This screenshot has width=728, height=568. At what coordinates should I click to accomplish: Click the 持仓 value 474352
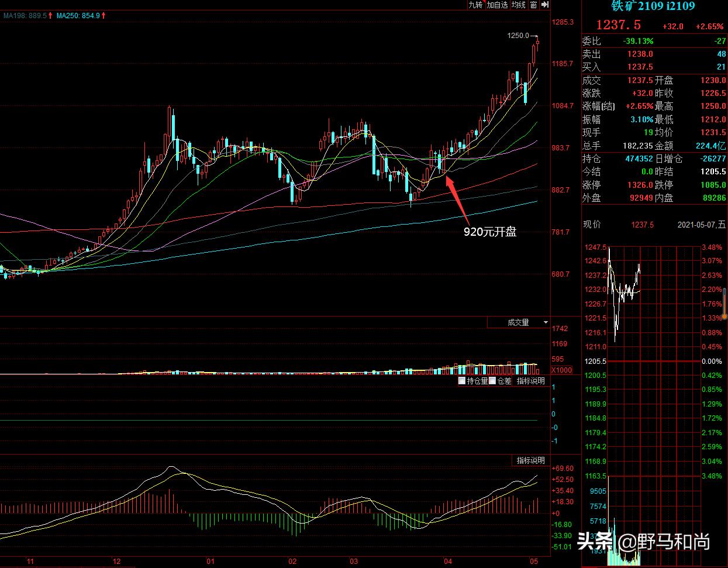(x=639, y=159)
